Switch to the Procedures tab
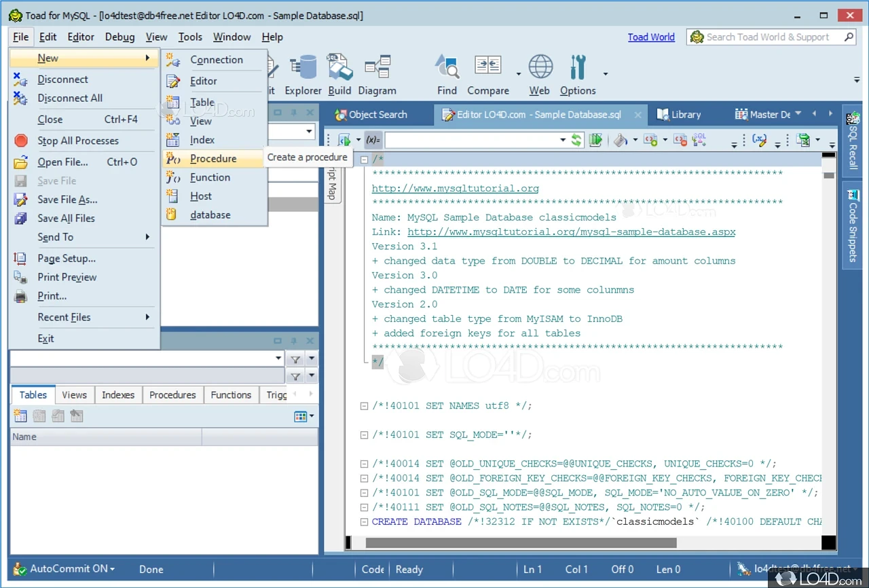The image size is (869, 588). coord(172,395)
